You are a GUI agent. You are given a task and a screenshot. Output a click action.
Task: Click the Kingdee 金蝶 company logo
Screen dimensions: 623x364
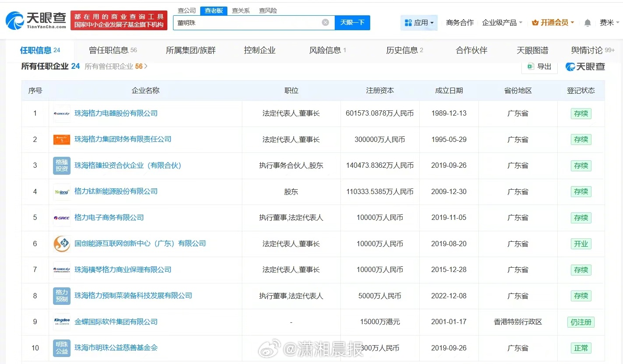tap(61, 322)
